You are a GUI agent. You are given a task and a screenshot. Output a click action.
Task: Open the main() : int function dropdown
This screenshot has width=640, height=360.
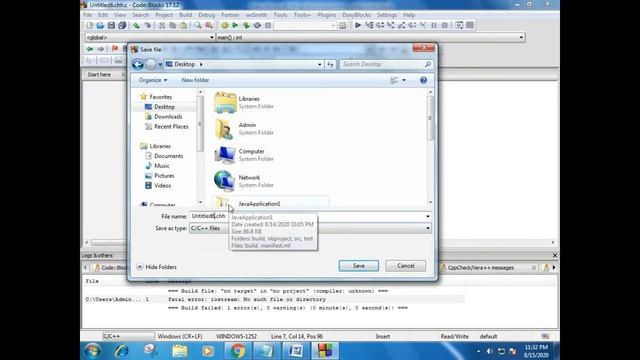coord(521,37)
